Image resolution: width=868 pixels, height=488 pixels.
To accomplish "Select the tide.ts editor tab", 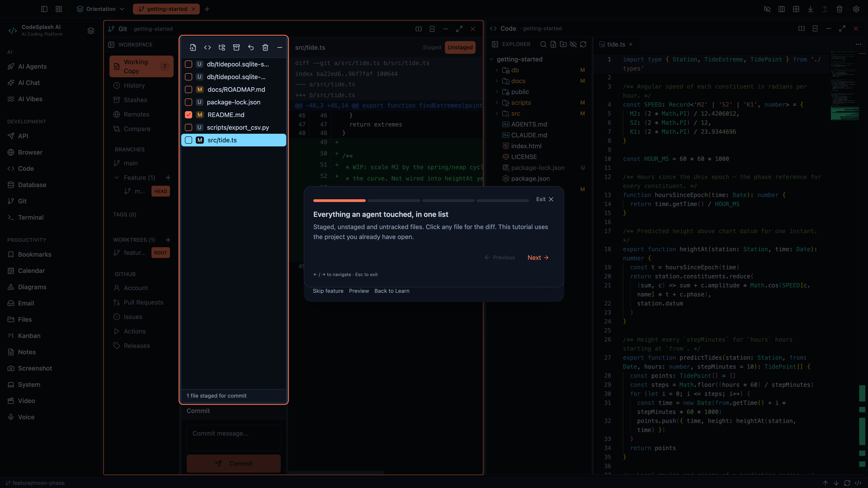I will point(616,44).
